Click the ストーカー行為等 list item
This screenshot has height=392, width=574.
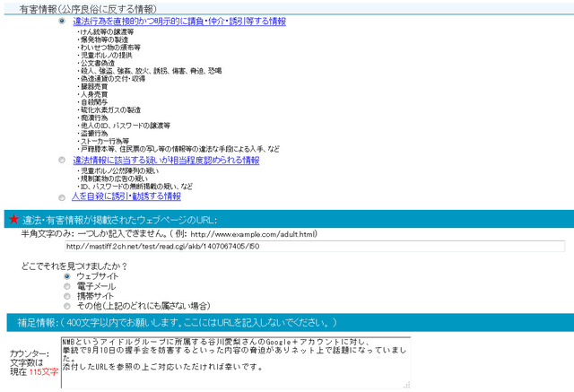coord(104,141)
